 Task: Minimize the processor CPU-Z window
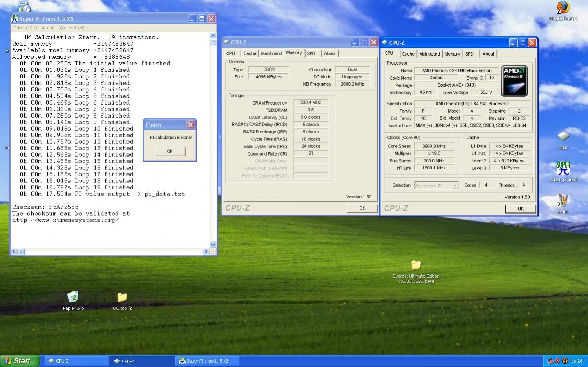[x=513, y=42]
